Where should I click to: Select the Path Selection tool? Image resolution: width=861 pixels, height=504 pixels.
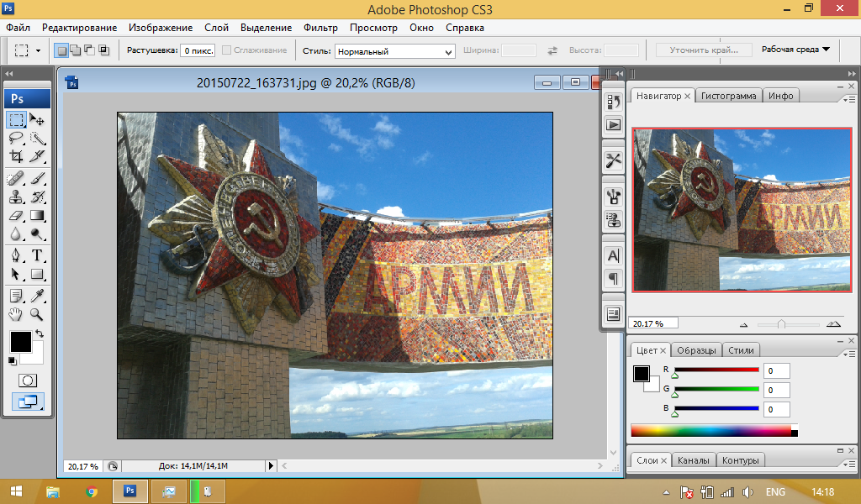[x=17, y=274]
